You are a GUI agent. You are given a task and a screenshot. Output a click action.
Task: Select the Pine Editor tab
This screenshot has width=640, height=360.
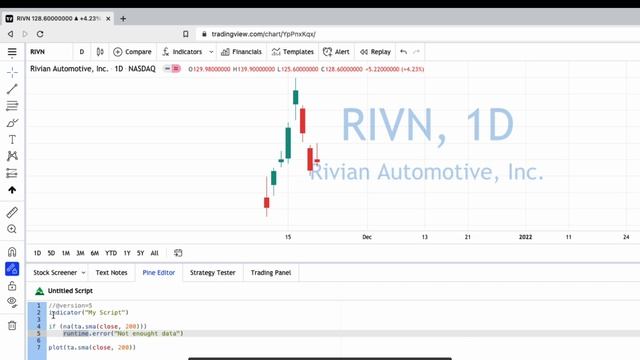click(158, 273)
